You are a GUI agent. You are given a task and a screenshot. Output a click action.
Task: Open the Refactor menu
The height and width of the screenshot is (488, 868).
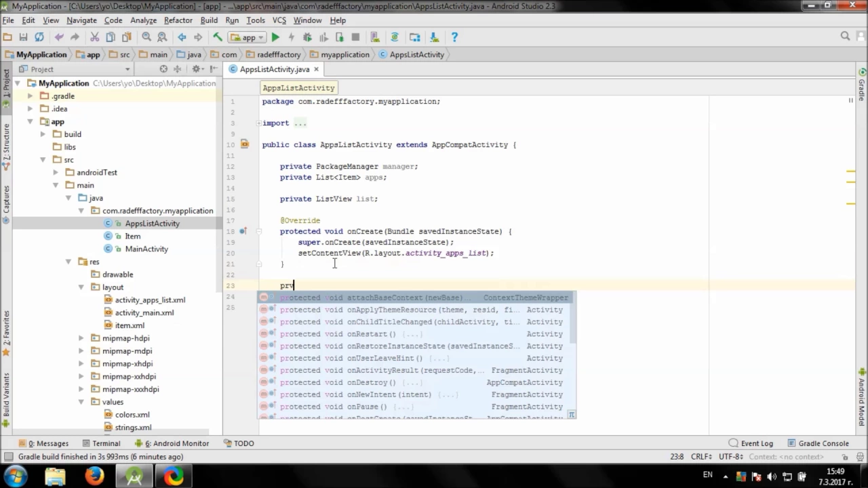click(x=178, y=20)
